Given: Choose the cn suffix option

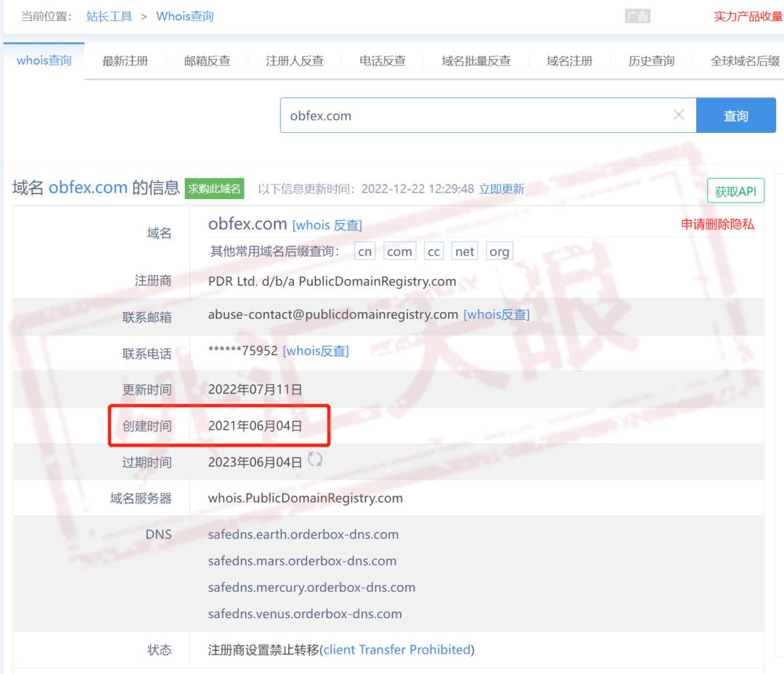Looking at the screenshot, I should point(365,251).
